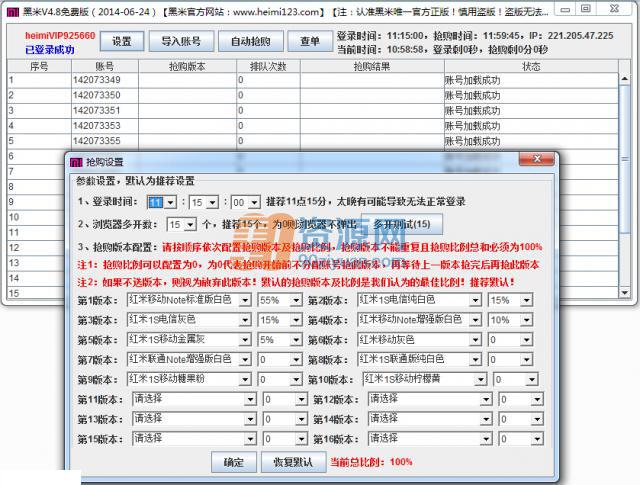Close the 抢购设置 dialog
The height and width of the screenshot is (485, 640).
537,159
